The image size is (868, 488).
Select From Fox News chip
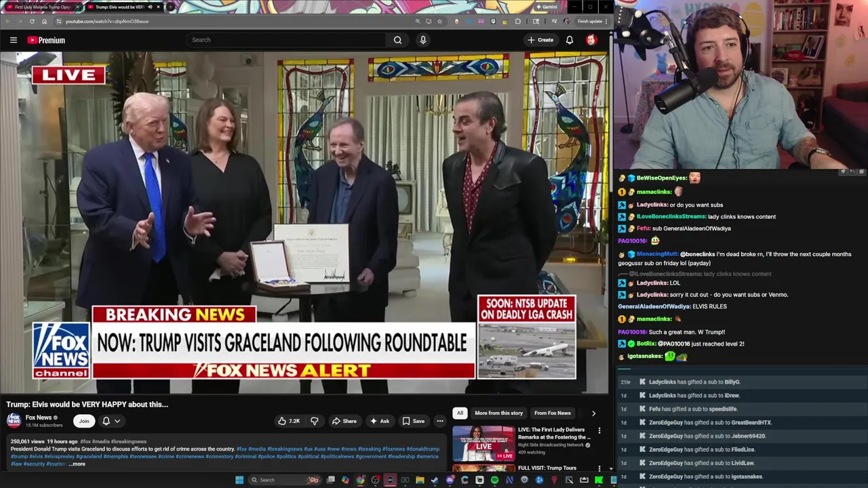click(552, 413)
